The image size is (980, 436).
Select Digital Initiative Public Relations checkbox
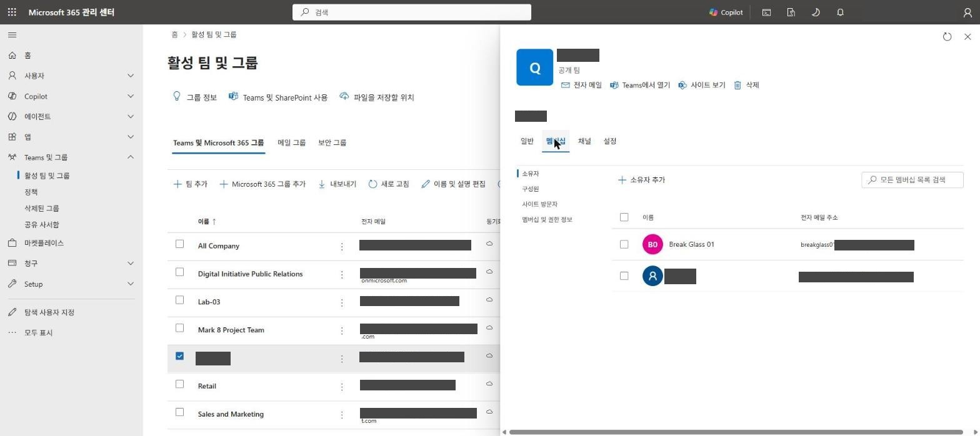coord(179,272)
